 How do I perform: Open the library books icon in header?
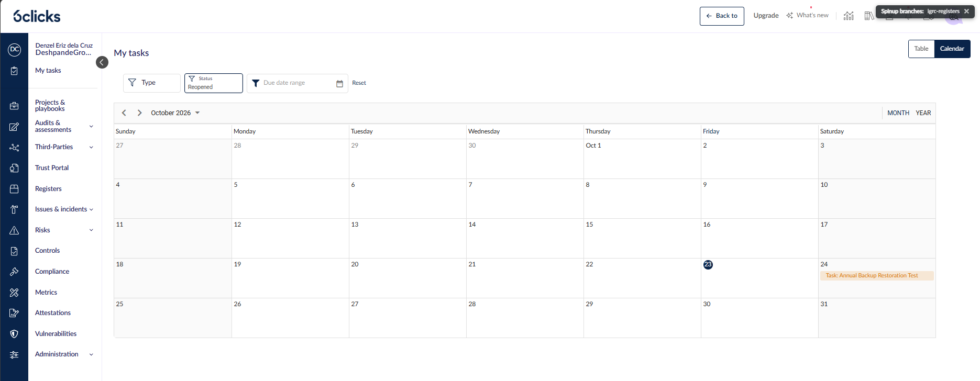[x=869, y=16]
